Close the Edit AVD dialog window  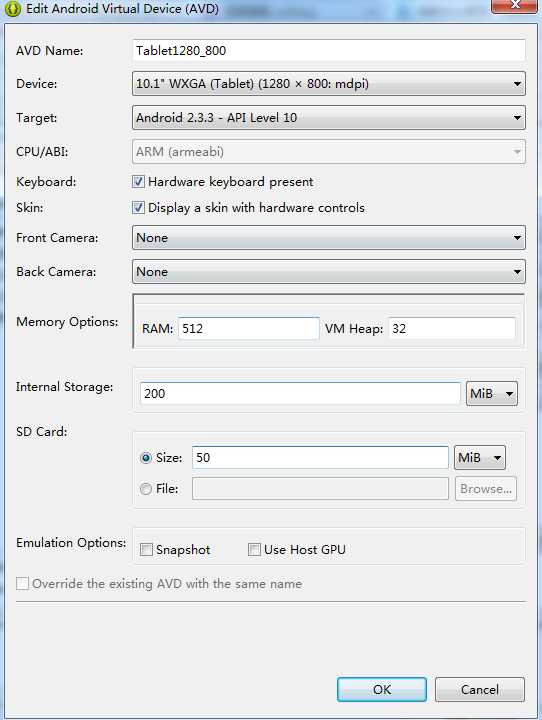(x=514, y=6)
